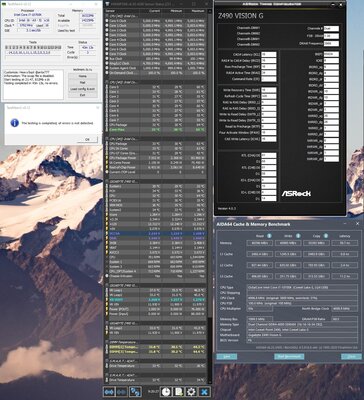Click the greyed collapse-columns arrows icon in HWiNFO
This screenshot has width=364, height=400.
click(x=122, y=392)
